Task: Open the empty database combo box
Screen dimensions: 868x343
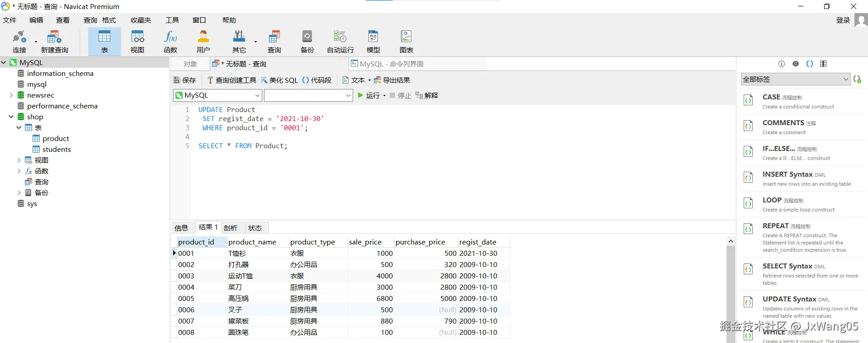Action: [x=308, y=95]
